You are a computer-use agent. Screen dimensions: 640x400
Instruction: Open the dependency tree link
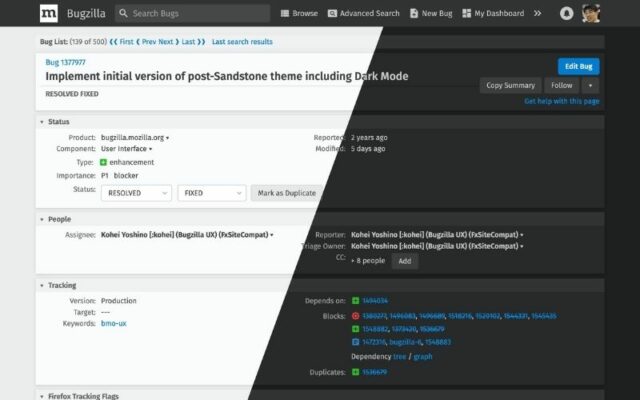400,357
